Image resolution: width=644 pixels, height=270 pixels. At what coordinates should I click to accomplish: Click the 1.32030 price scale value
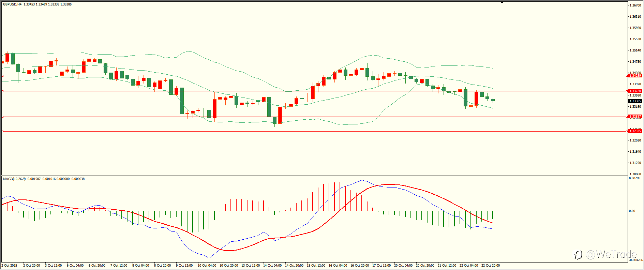pyautogui.click(x=635, y=140)
